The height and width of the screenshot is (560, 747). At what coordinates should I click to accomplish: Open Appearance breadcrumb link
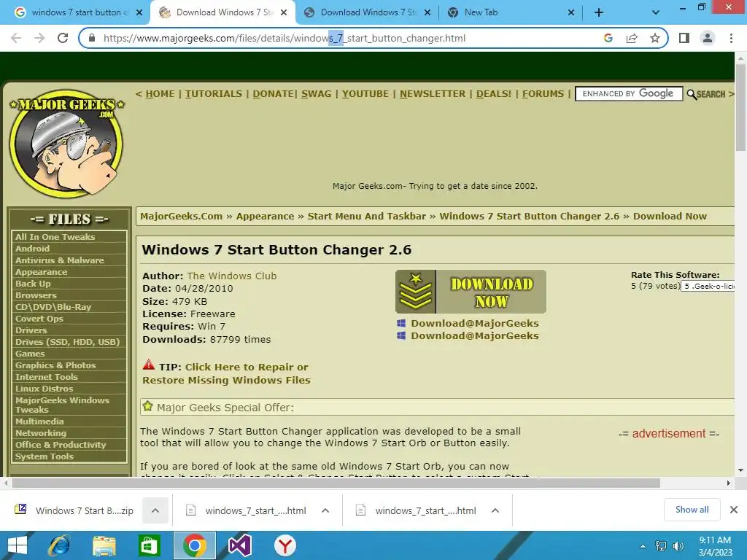pyautogui.click(x=265, y=216)
